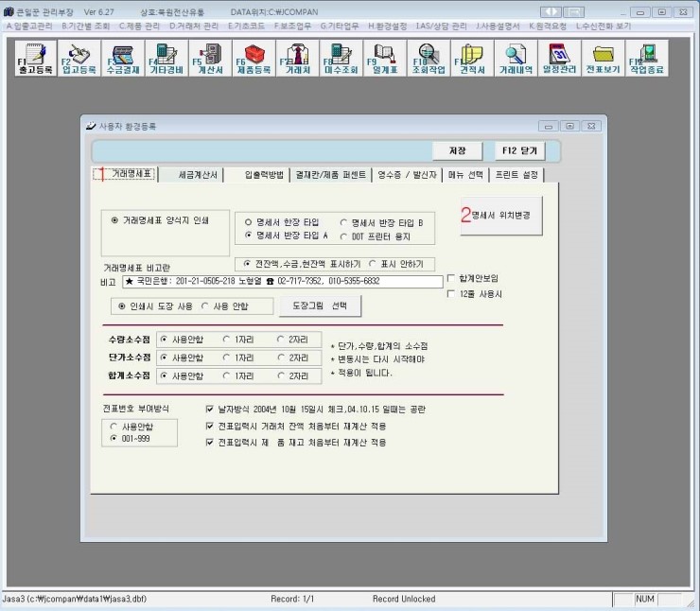
Task: Open C.제품 관리 menu
Action: (139, 26)
